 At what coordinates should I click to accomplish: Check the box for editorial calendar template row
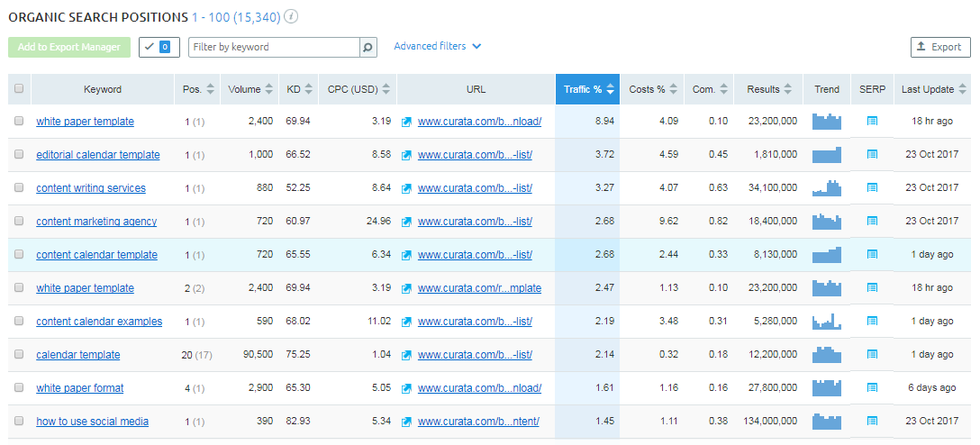(19, 154)
